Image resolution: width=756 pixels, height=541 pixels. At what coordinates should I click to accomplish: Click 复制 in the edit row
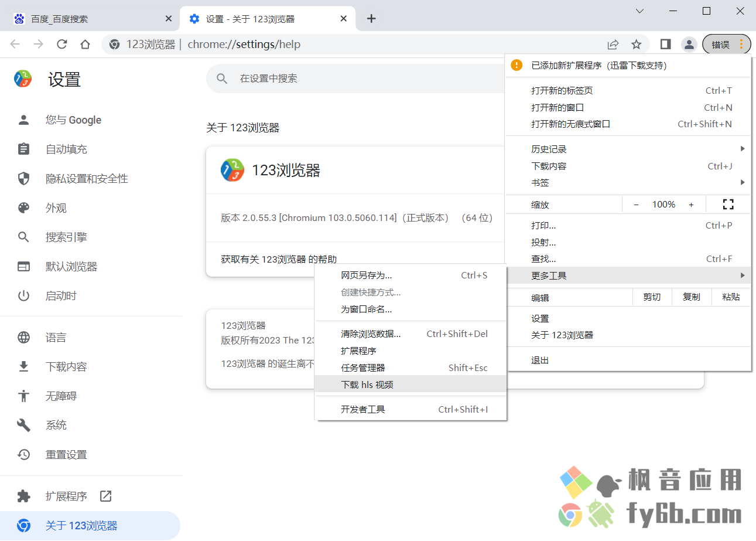pyautogui.click(x=692, y=297)
